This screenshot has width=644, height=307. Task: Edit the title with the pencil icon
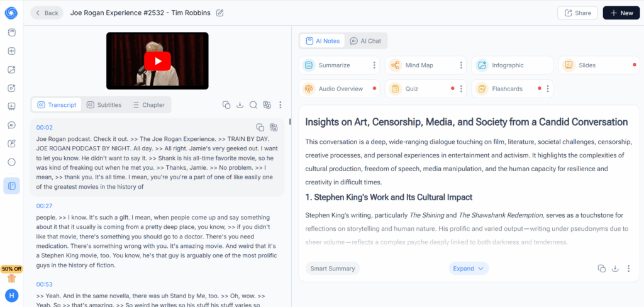coord(220,13)
